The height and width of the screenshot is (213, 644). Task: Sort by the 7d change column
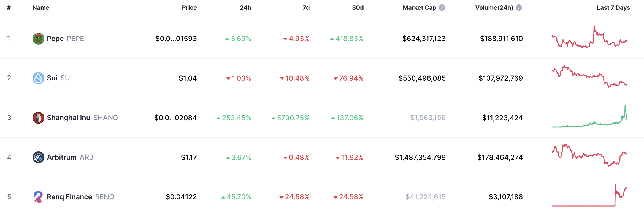point(306,8)
